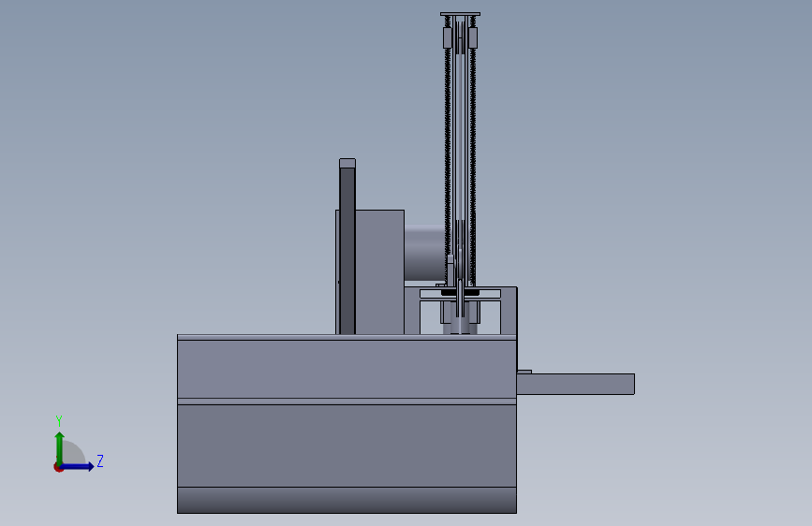Click the red origin ball of the orientation triad
This screenshot has height=526, width=812.
click(58, 467)
